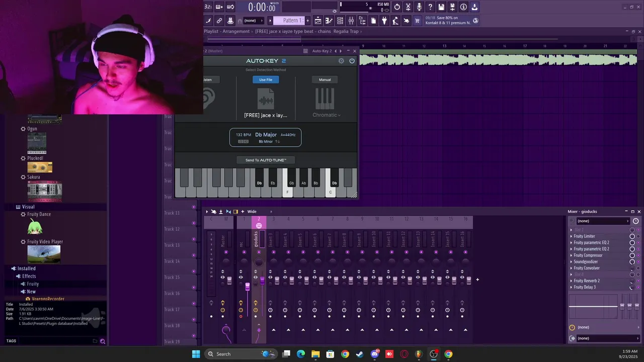Image resolution: width=644 pixels, height=362 pixels.
Task: Open the Piano roll view from the toolbar
Action: [329, 21]
